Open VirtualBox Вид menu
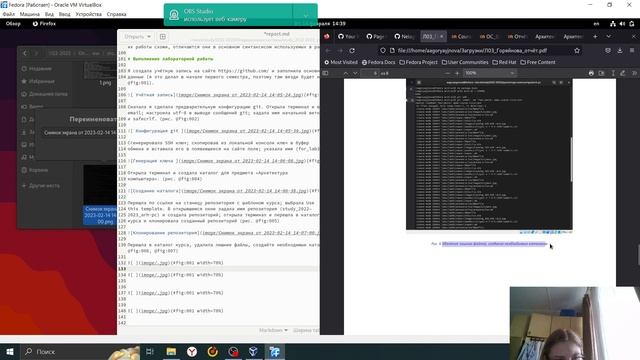Screen dimensions: 640x360 tap(49, 14)
